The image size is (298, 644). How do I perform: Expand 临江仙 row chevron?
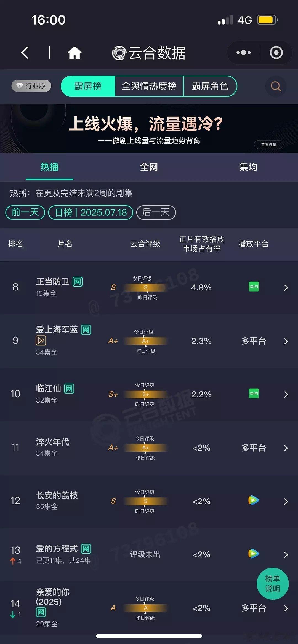(286, 394)
